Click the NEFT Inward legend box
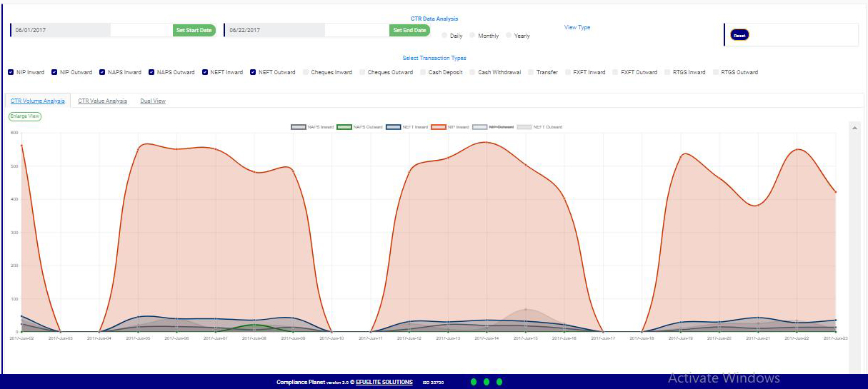This screenshot has width=868, height=389. pos(393,127)
